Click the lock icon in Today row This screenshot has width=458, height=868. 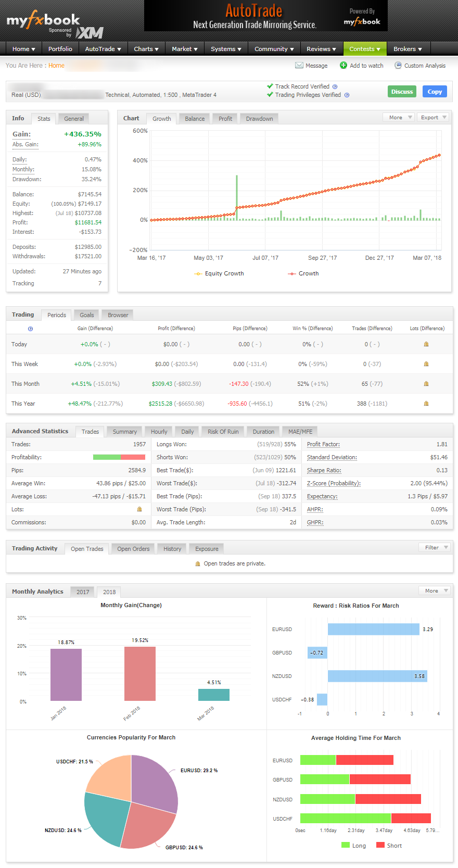click(426, 344)
